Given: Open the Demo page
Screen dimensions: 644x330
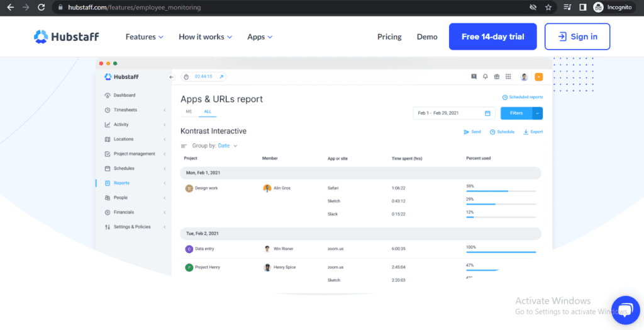Looking at the screenshot, I should point(427,37).
